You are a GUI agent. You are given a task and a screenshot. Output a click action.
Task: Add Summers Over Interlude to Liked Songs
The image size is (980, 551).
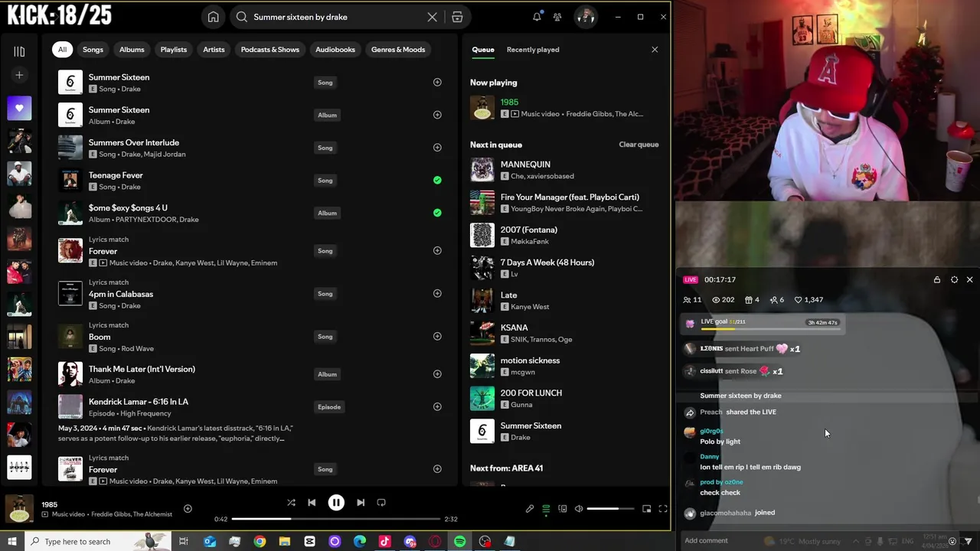click(x=437, y=148)
